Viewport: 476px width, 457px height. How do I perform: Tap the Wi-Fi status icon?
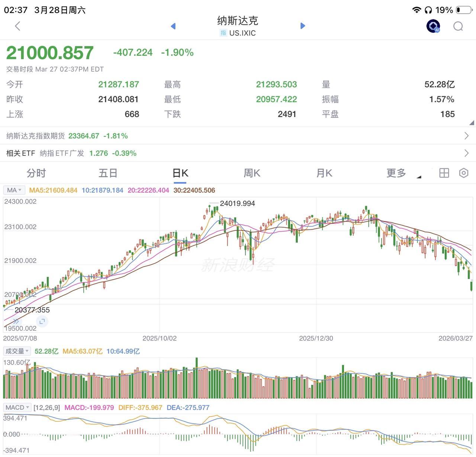[x=417, y=10]
